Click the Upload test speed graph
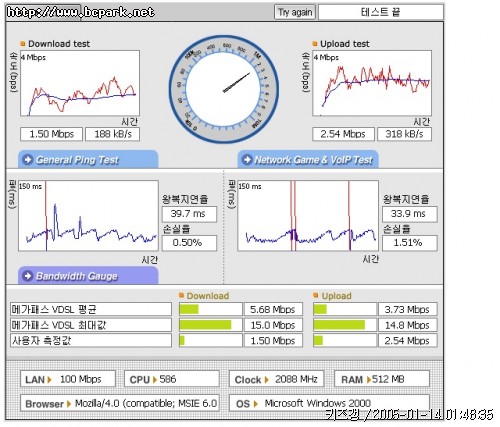 [372, 83]
